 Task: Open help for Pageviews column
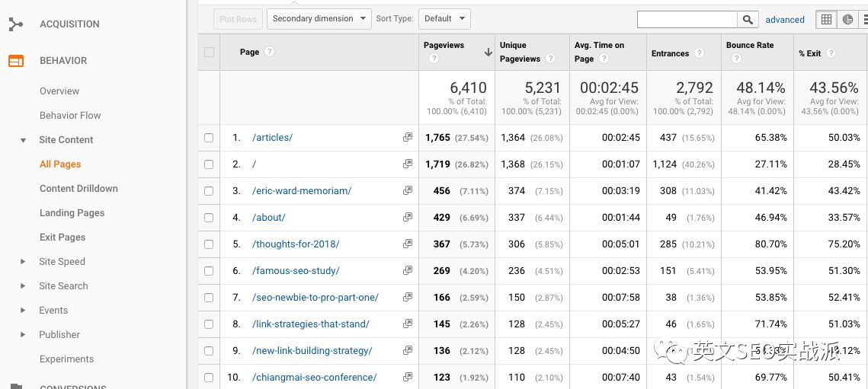click(x=434, y=58)
